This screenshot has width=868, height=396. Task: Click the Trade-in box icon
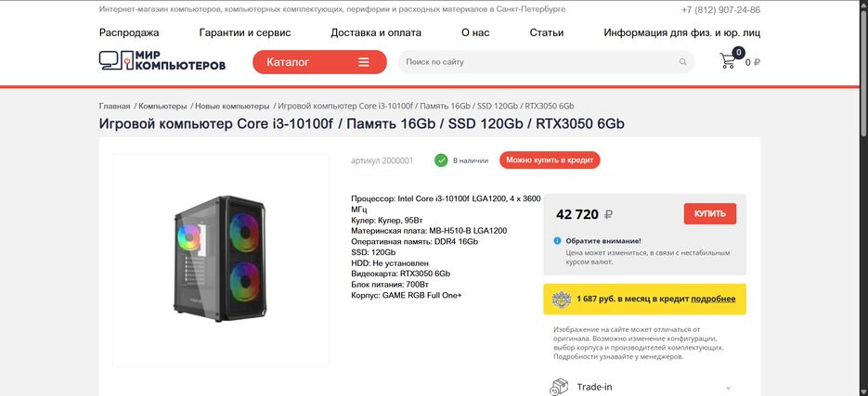point(559,387)
